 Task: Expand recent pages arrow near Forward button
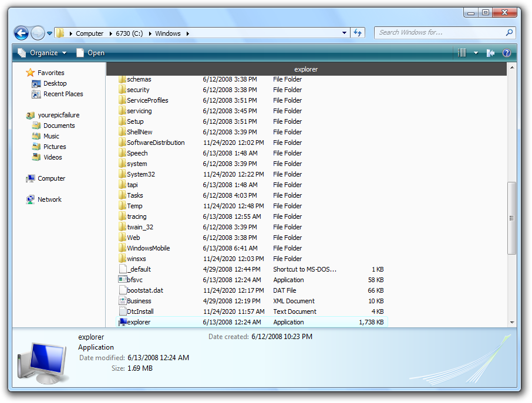pyautogui.click(x=50, y=33)
